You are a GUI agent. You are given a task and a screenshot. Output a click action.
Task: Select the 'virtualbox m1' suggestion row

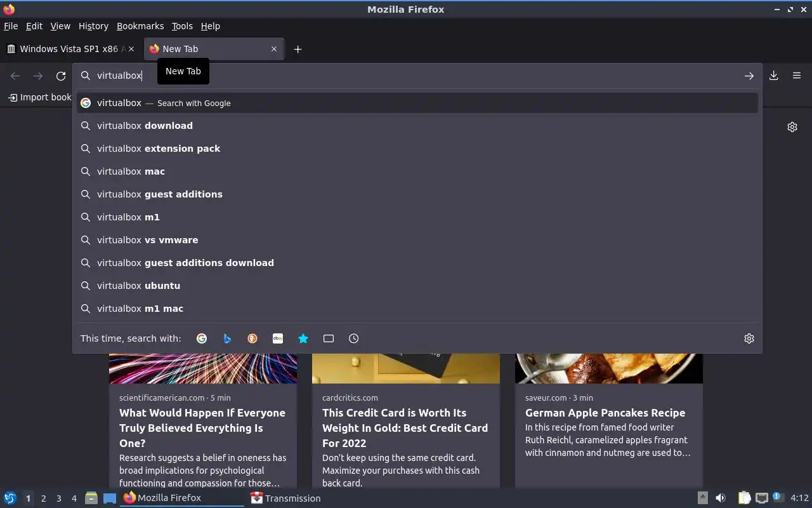click(x=417, y=217)
